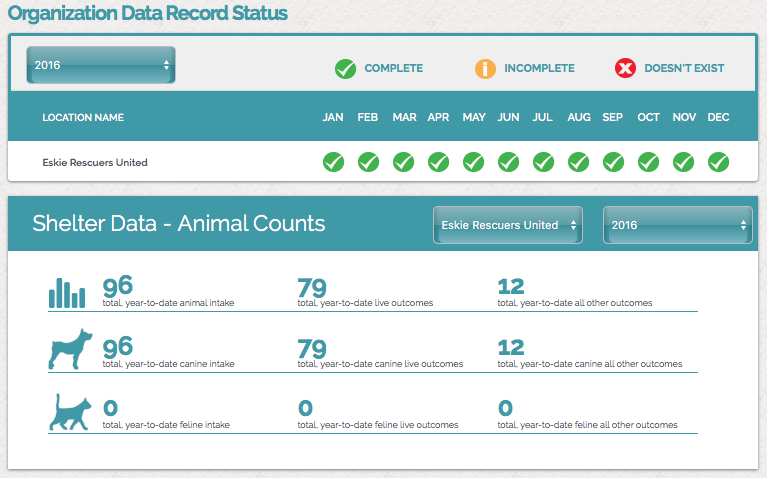Click the 79 total live outcomes value
The height and width of the screenshot is (478, 767).
(x=312, y=287)
